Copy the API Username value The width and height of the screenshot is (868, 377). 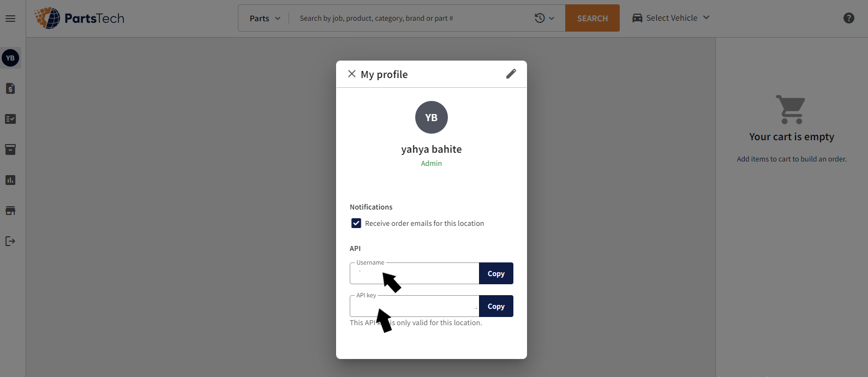coord(496,273)
